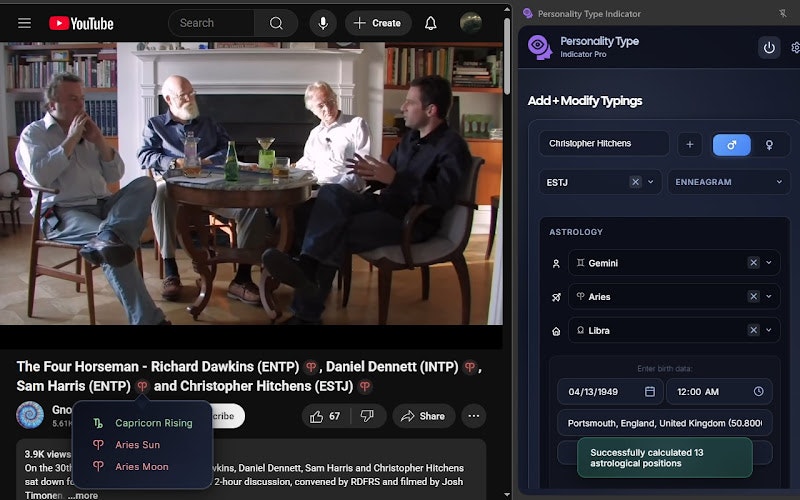Select the female gender toggle

click(x=769, y=145)
